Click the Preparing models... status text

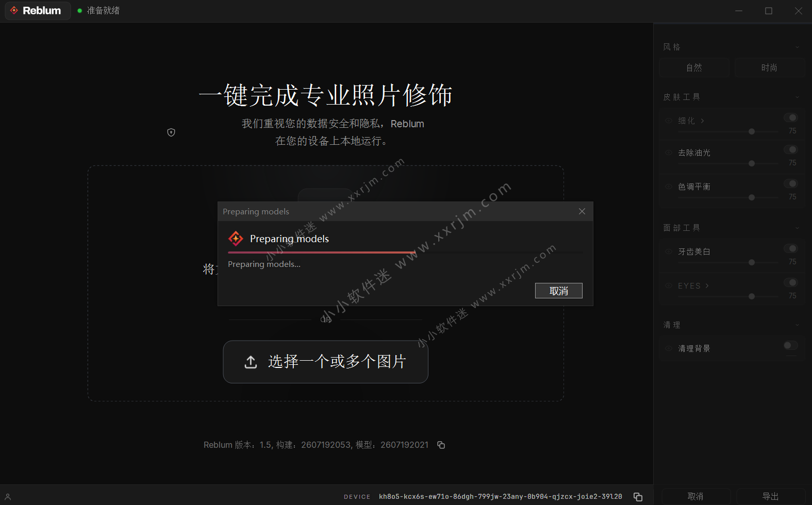(x=264, y=264)
